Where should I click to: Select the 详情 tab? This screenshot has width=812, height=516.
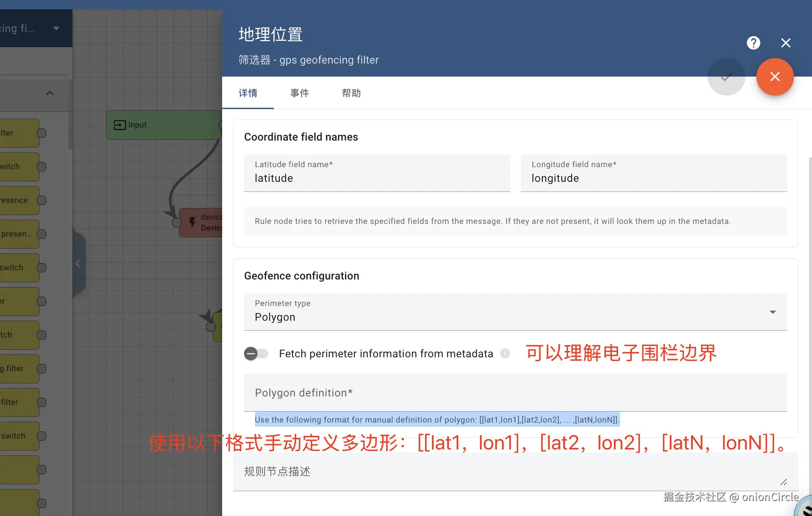[x=248, y=93]
